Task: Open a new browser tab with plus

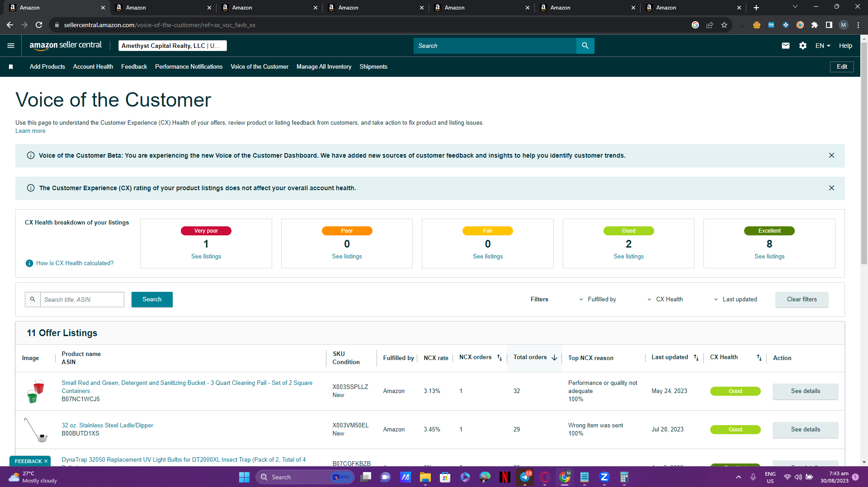Action: (x=756, y=8)
